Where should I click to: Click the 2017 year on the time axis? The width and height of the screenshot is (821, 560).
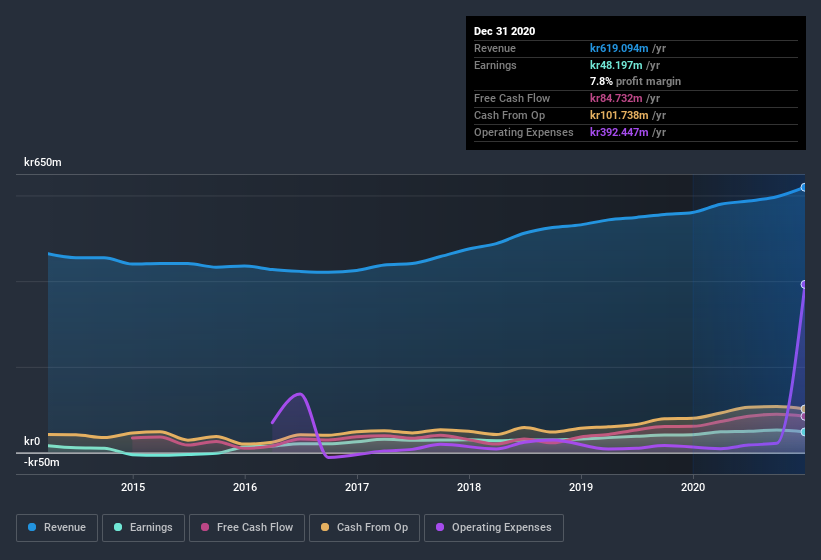[x=357, y=487]
